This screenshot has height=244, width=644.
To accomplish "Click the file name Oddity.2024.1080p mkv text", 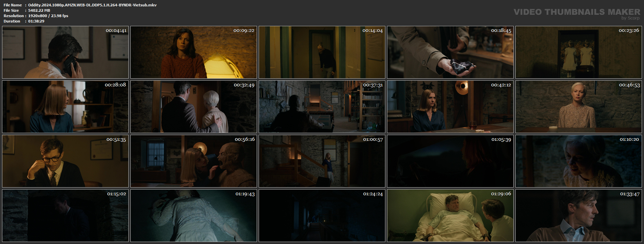I will pyautogui.click(x=92, y=5).
